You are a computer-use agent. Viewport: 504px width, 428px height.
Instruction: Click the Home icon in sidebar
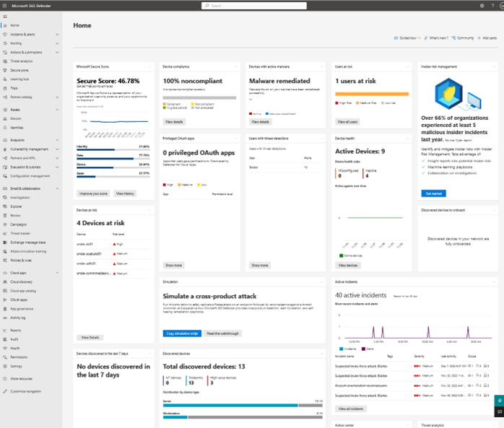point(5,25)
